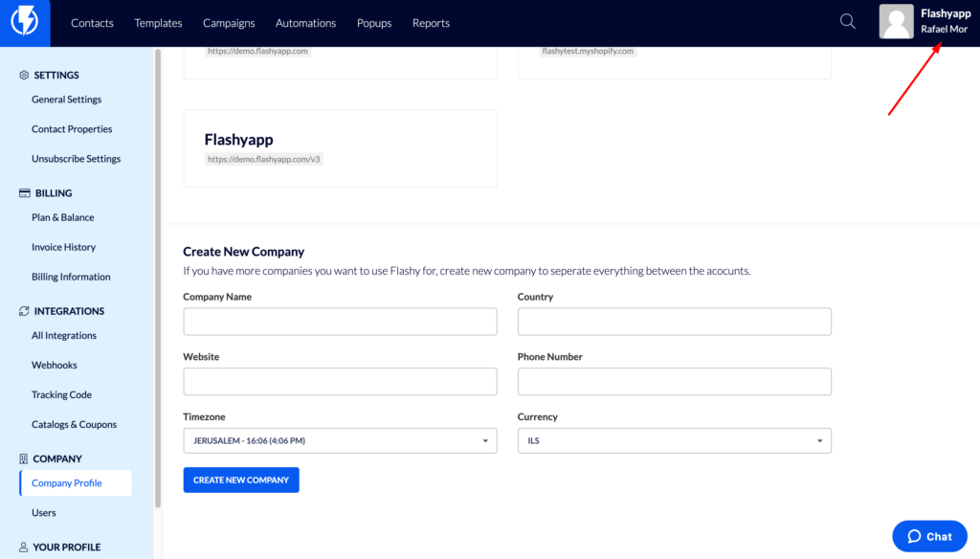This screenshot has width=980, height=559.
Task: Open Automations in the top navigation
Action: 305,23
